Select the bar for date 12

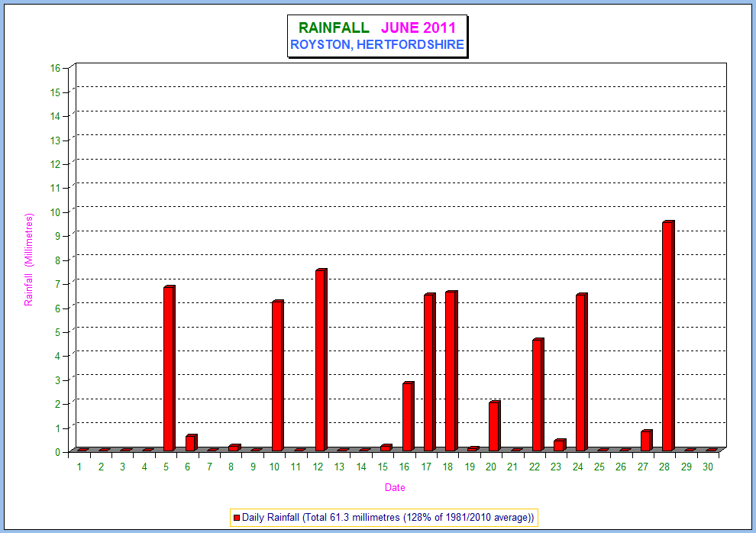pos(320,360)
